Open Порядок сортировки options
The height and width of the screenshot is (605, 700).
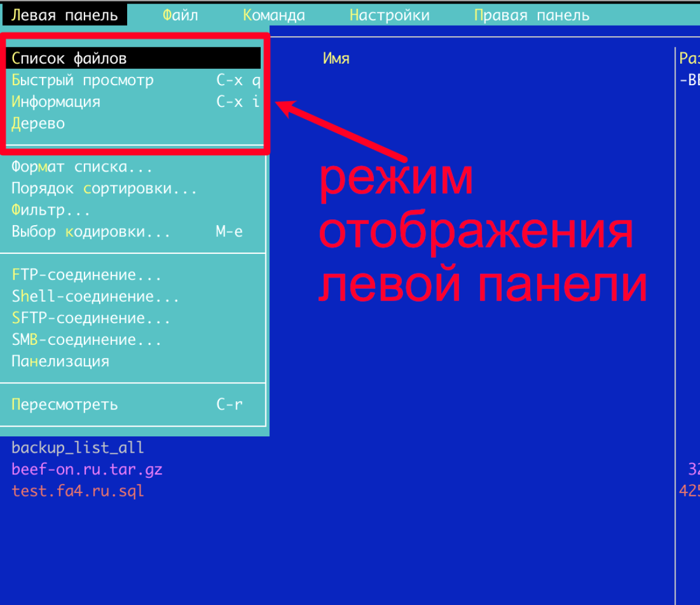pyautogui.click(x=104, y=188)
